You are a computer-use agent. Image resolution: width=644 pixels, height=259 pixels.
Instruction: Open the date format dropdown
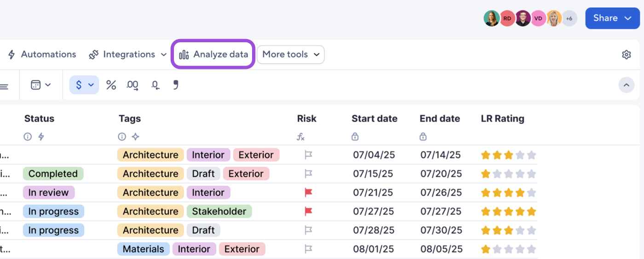point(40,85)
